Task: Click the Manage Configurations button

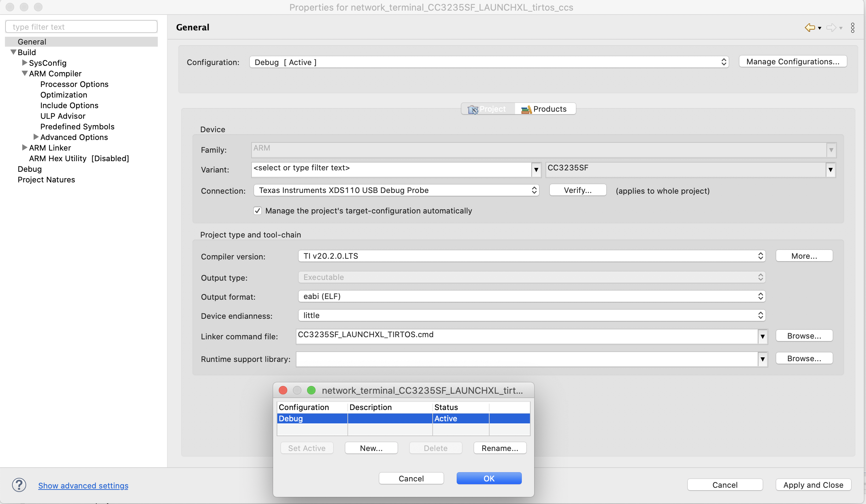Action: pos(793,62)
